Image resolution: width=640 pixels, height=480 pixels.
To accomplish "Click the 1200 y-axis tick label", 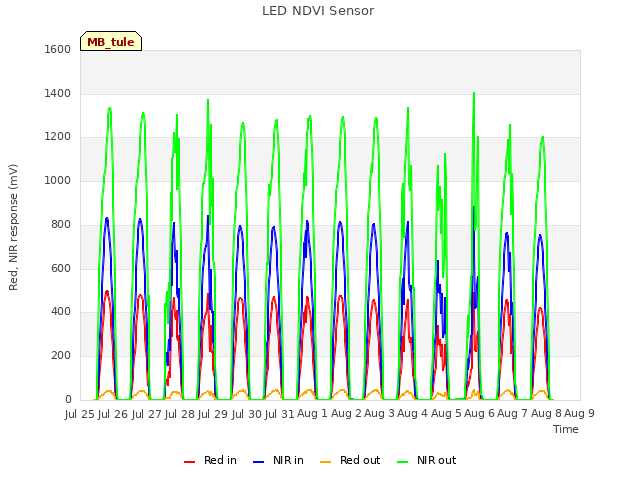I will click(58, 137).
